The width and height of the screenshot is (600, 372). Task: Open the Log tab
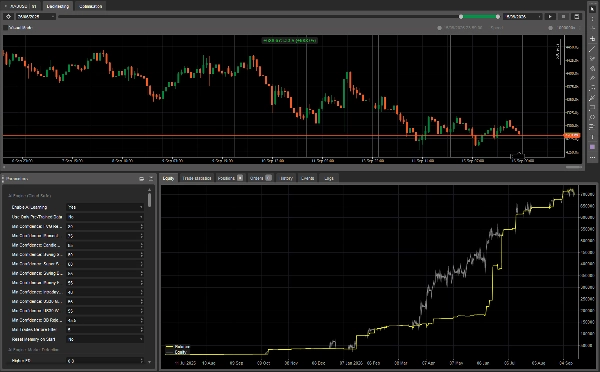point(329,178)
